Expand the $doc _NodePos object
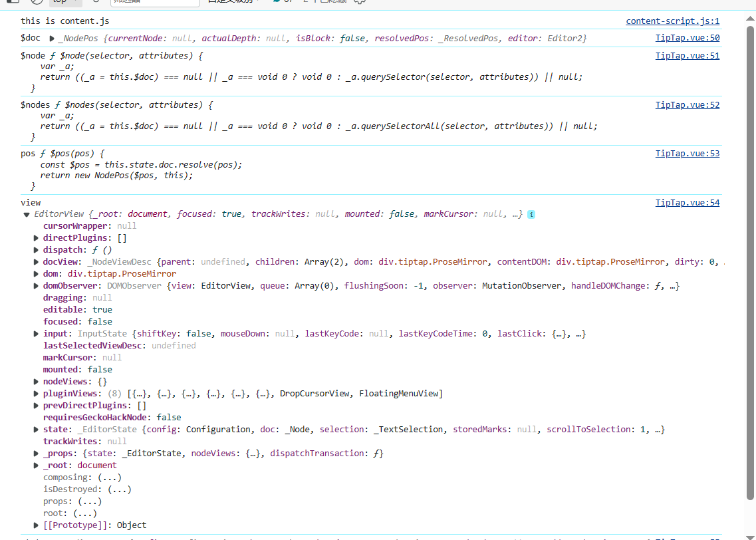The image size is (756, 540). (x=52, y=39)
